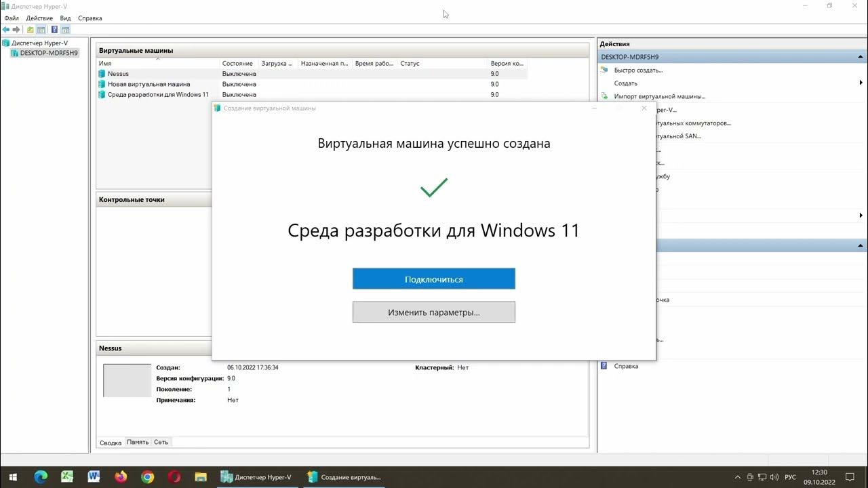
Task: Open the notification center icon
Action: click(x=850, y=477)
